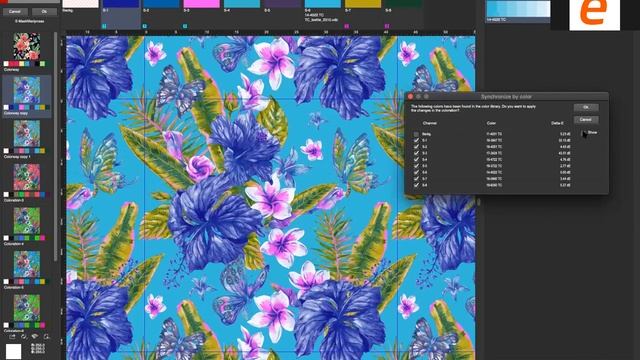Click the Channel column header in dialog
This screenshot has height=360, width=640.
[x=430, y=123]
